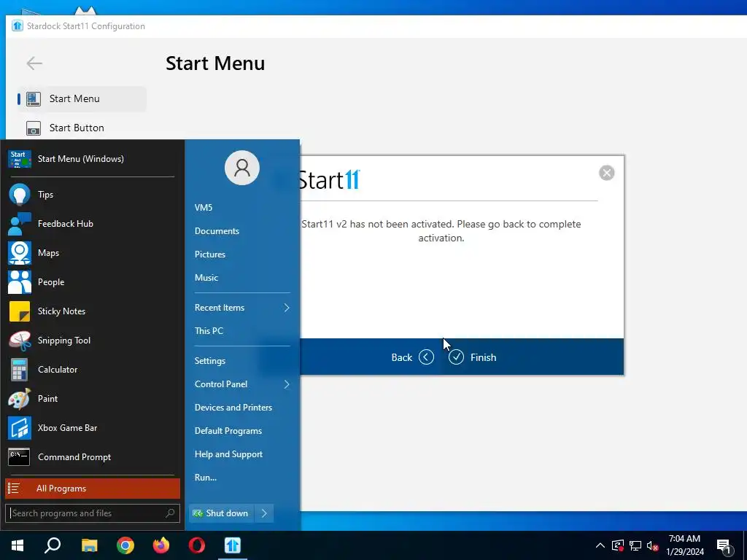Click the security tray icon
Screen dimensions: 747x560
pos(617,545)
